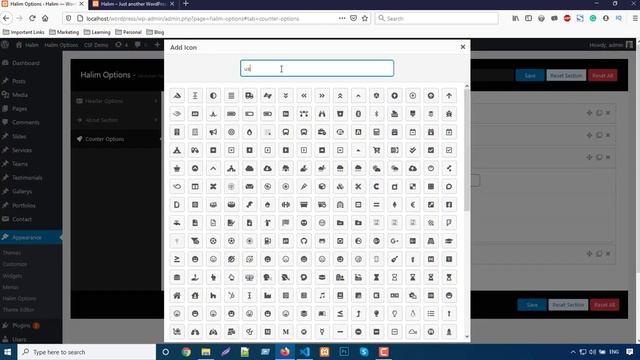This screenshot has height=360, width=640.
Task: Select the euro sign icon
Action: click(x=413, y=205)
